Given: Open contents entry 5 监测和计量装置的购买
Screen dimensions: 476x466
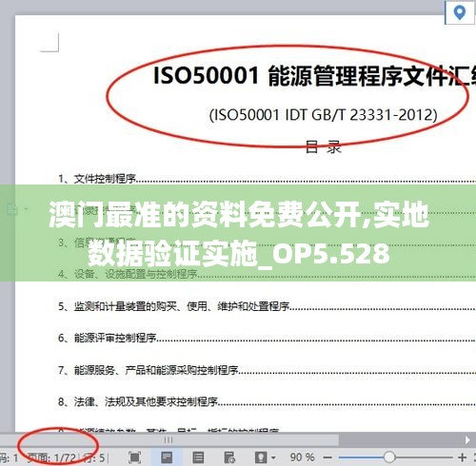Looking at the screenshot, I should pos(173,306).
